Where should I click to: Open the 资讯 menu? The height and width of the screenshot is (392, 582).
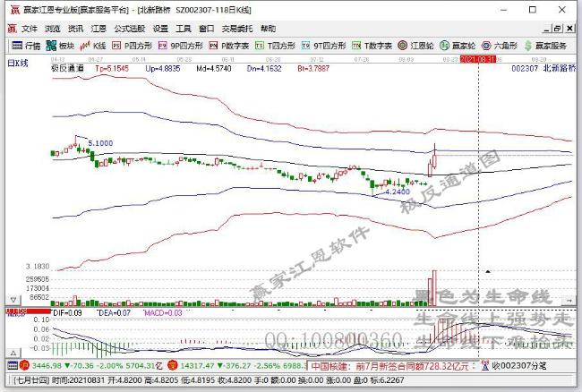tap(75, 29)
